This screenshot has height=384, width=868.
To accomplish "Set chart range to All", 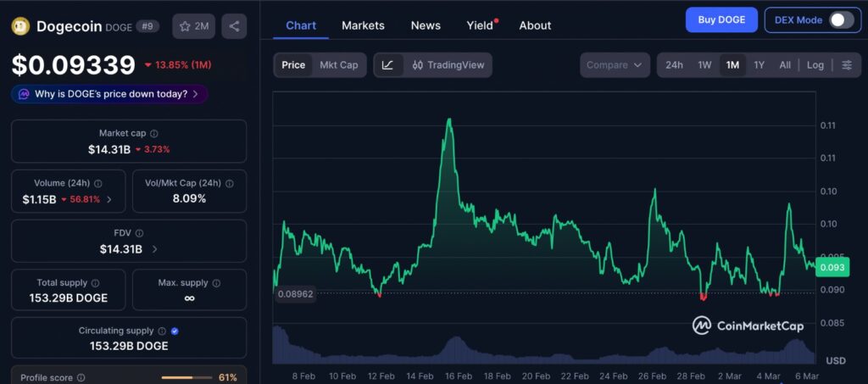I will click(785, 65).
